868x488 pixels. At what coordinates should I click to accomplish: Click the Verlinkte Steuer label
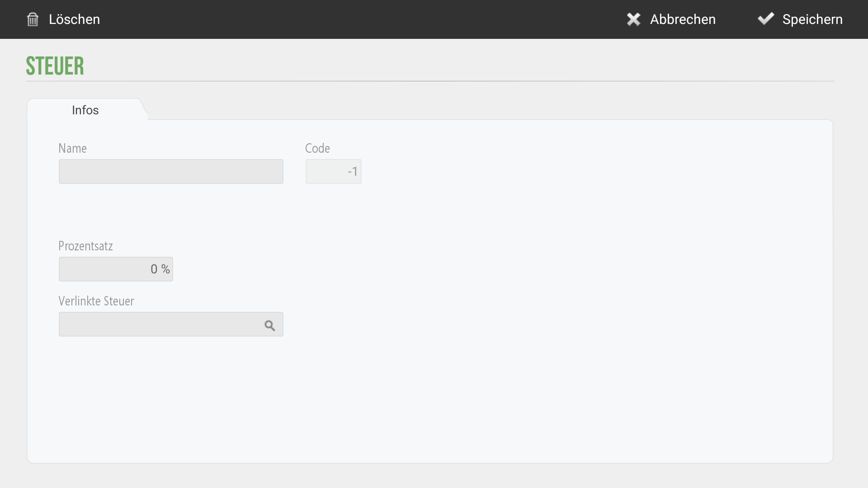(96, 301)
